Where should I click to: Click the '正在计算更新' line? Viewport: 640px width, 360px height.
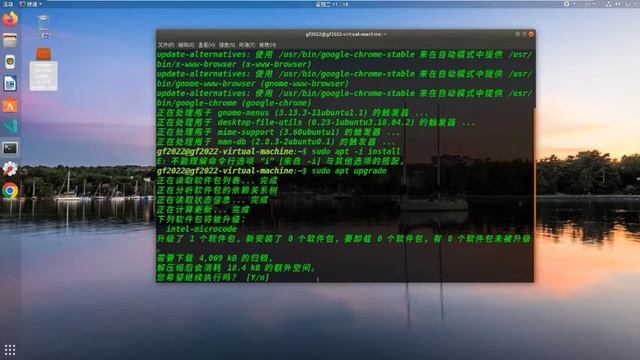[203, 210]
